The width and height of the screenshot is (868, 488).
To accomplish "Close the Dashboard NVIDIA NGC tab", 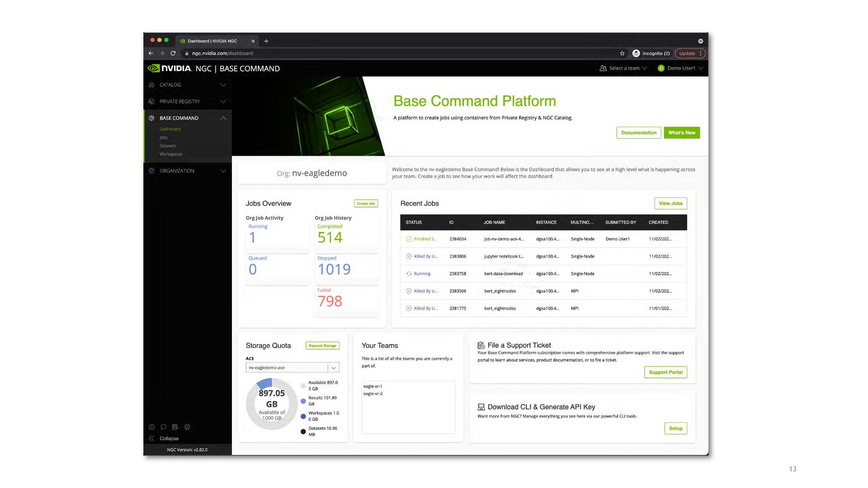I will pyautogui.click(x=253, y=41).
